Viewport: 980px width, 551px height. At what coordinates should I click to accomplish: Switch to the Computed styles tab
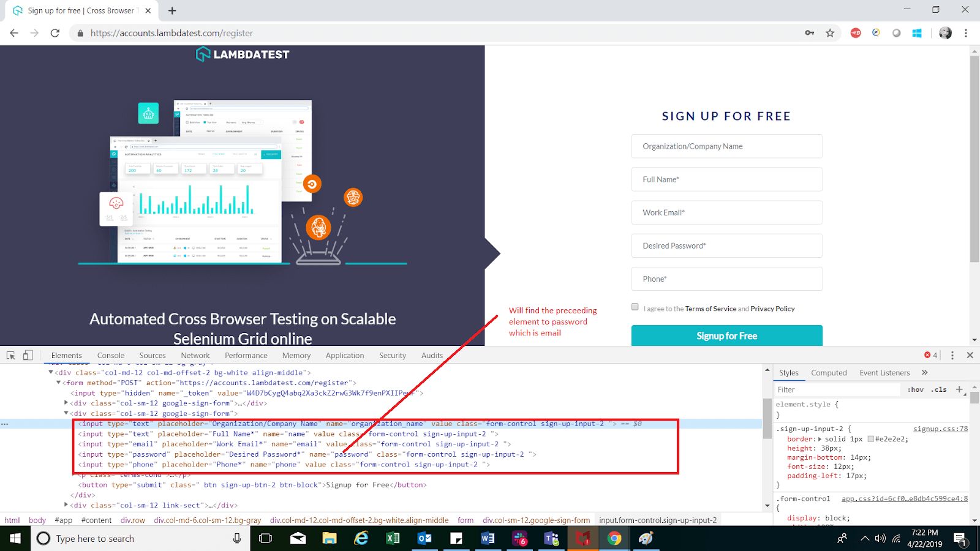click(829, 372)
